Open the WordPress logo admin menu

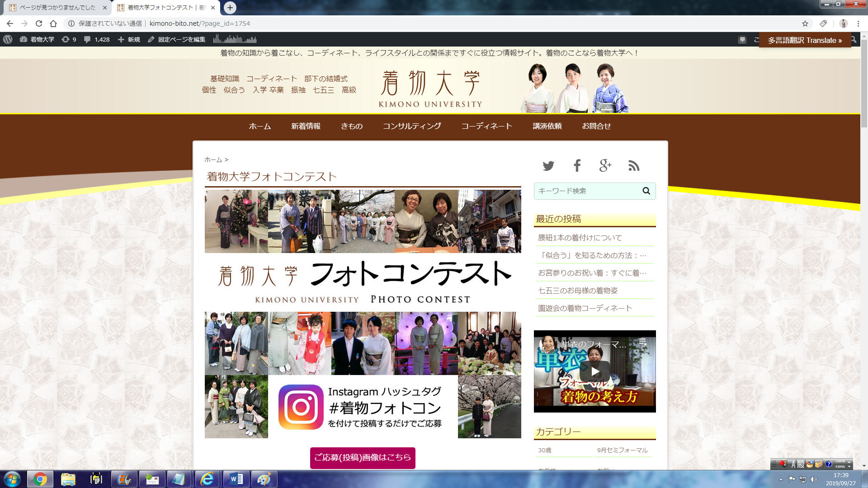[8, 39]
